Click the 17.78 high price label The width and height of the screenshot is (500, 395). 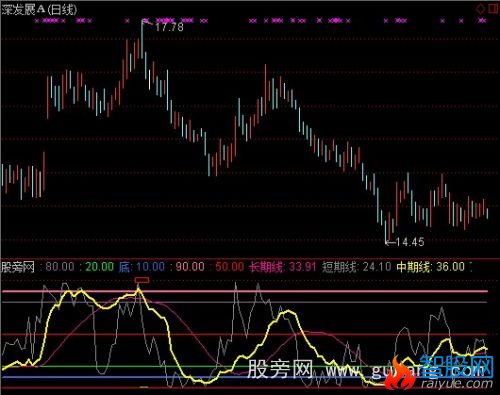coord(169,27)
